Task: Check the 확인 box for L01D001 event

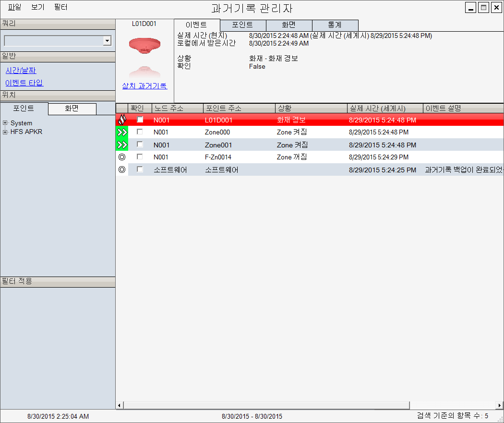Action: pyautogui.click(x=140, y=120)
